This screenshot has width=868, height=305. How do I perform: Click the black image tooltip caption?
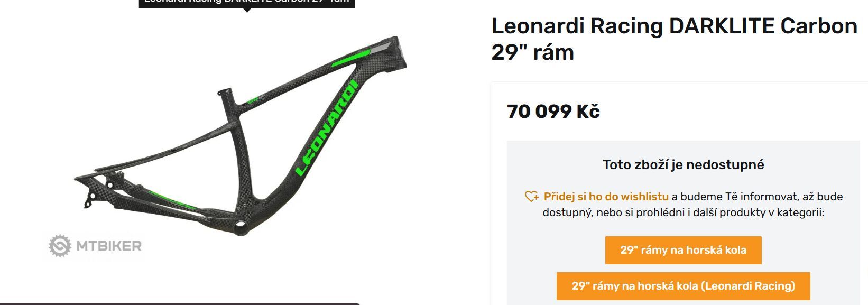click(247, 3)
